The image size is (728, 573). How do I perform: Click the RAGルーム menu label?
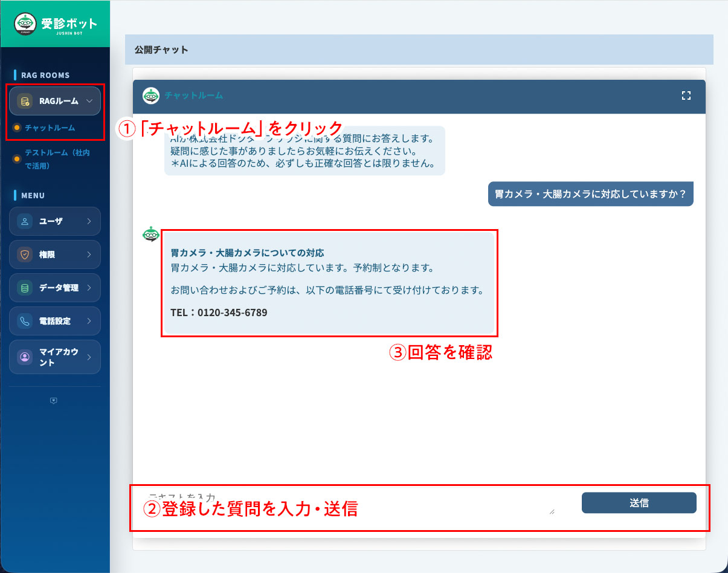(59, 101)
